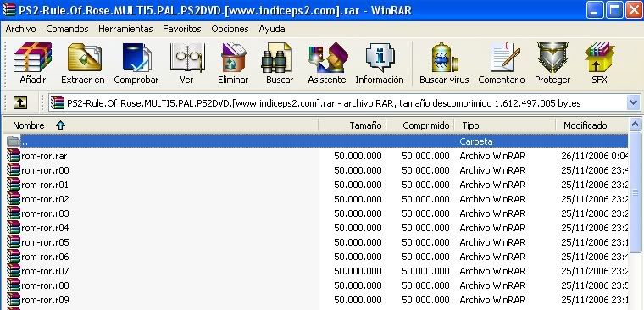The width and height of the screenshot is (644, 310).
Task: Click the Eliminar recycle bin icon
Action: click(x=233, y=58)
